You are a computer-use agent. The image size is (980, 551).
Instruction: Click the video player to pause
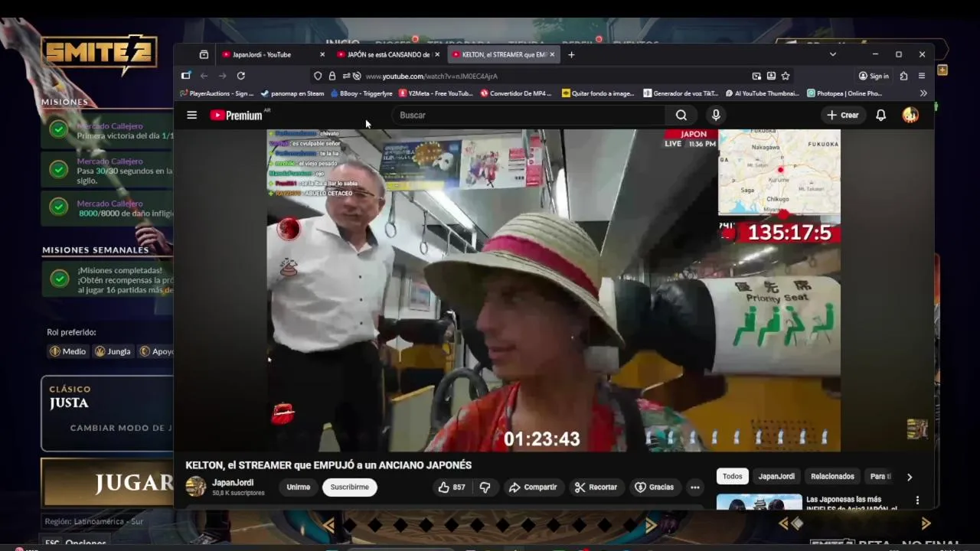click(x=554, y=291)
